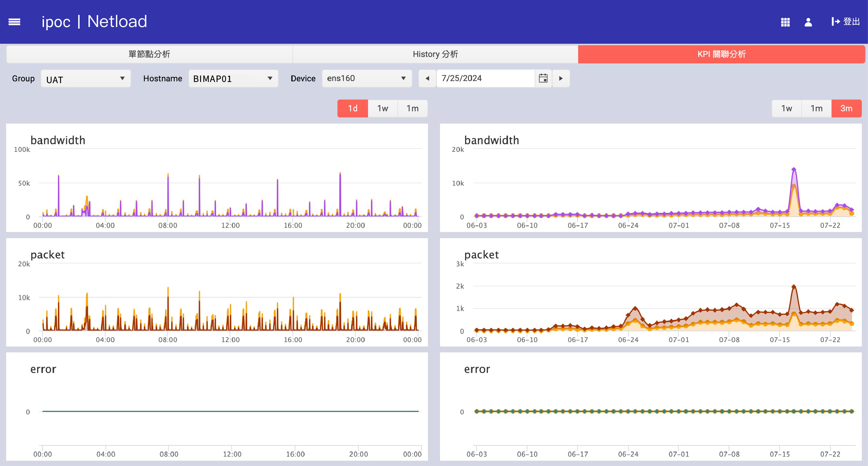868x466 pixels.
Task: Click the 3-month packet chart title
Action: pos(481,255)
